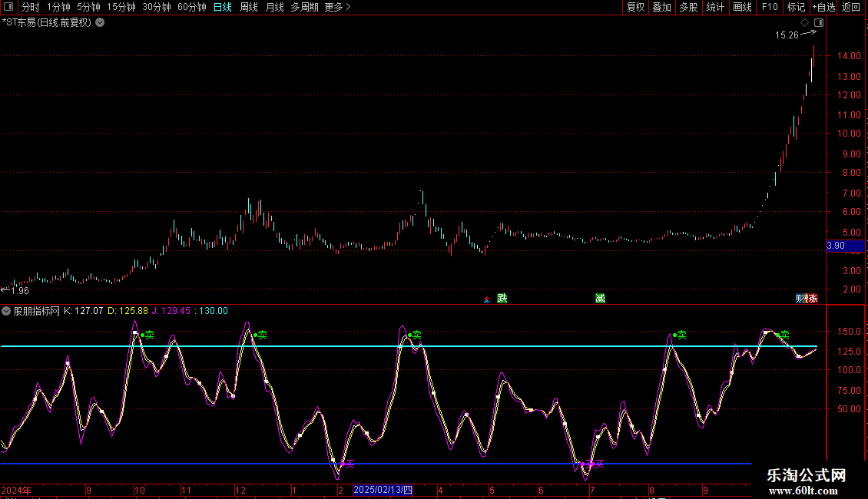Expand the 更多 periods menu

(x=337, y=7)
